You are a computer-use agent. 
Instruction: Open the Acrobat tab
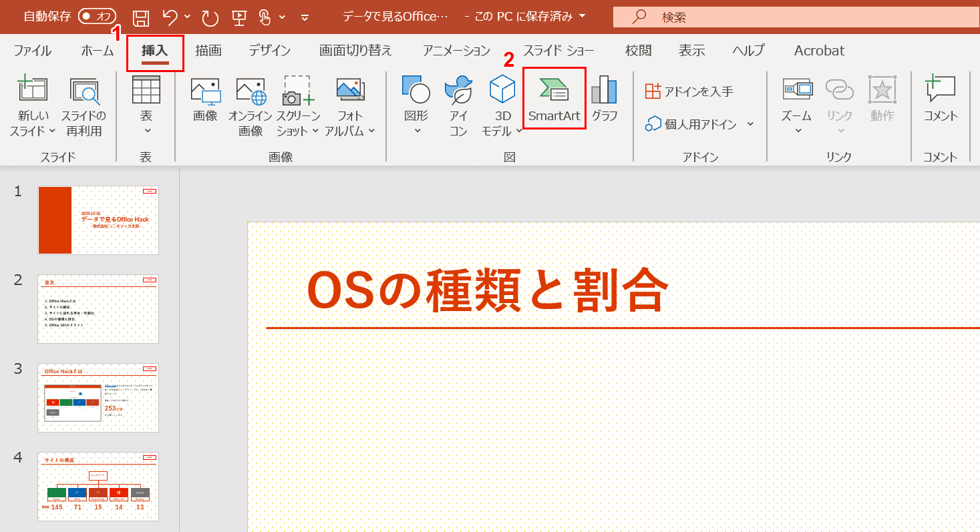pos(819,51)
